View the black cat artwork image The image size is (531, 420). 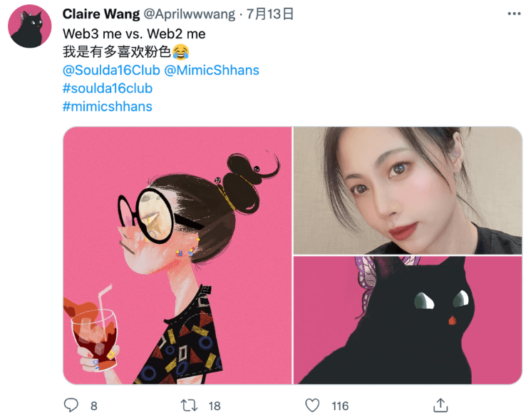tap(408, 320)
